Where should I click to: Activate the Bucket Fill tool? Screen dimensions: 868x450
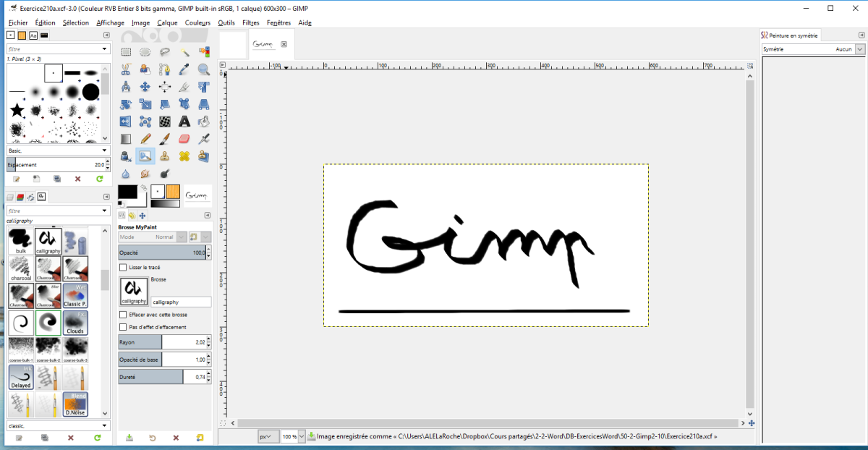pos(204,122)
